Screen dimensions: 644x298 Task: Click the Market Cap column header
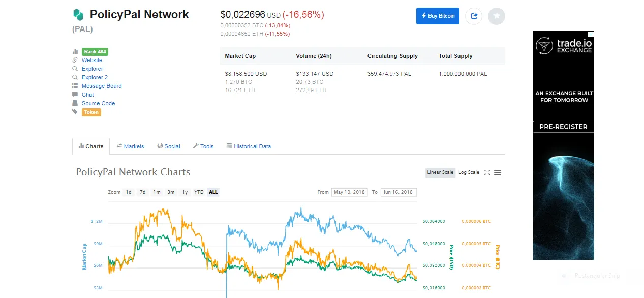(x=240, y=56)
